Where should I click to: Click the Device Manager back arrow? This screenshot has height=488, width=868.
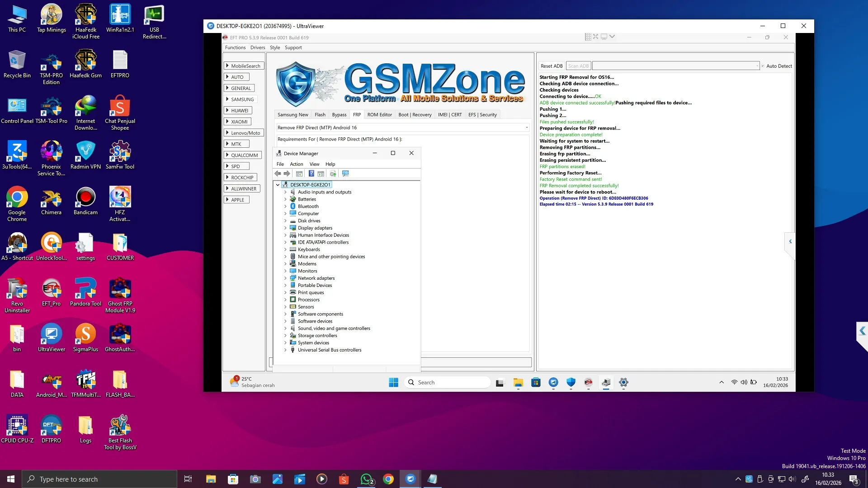coord(278,174)
